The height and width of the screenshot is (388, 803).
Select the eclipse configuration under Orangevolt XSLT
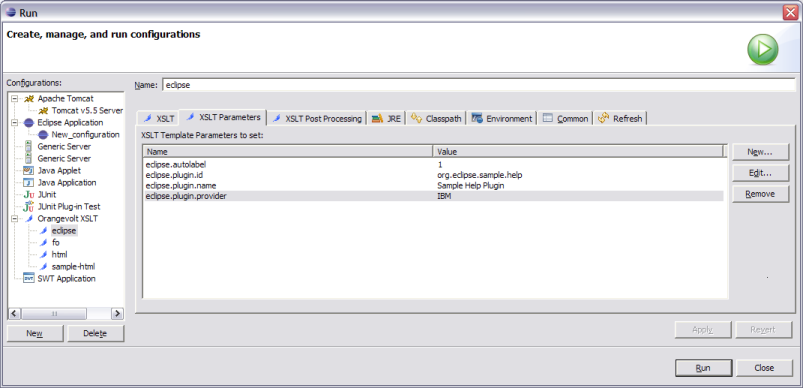tap(64, 231)
